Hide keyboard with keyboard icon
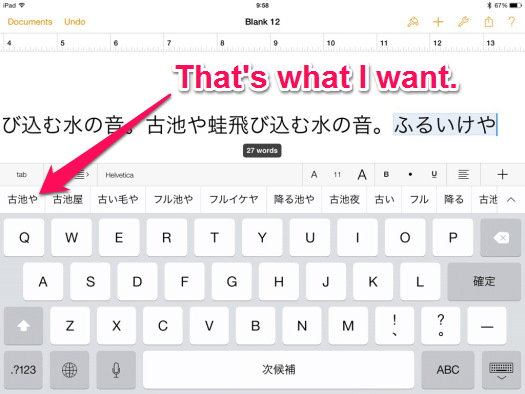The height and width of the screenshot is (394, 525). (501, 370)
